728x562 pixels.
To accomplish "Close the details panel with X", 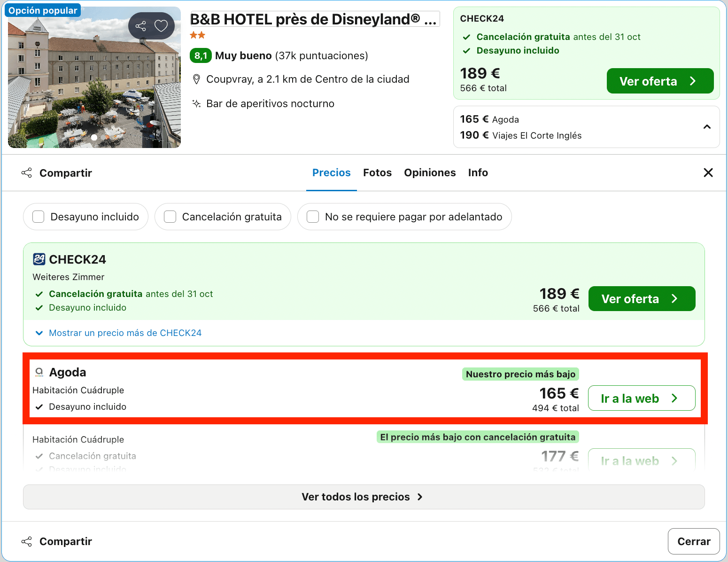I will pyautogui.click(x=708, y=173).
